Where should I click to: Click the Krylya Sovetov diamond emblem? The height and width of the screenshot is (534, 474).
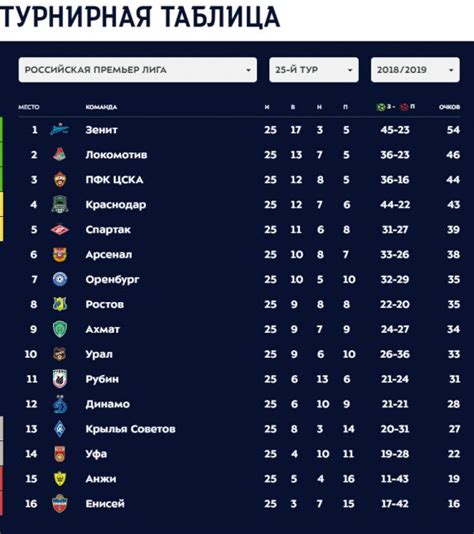pyautogui.click(x=60, y=429)
